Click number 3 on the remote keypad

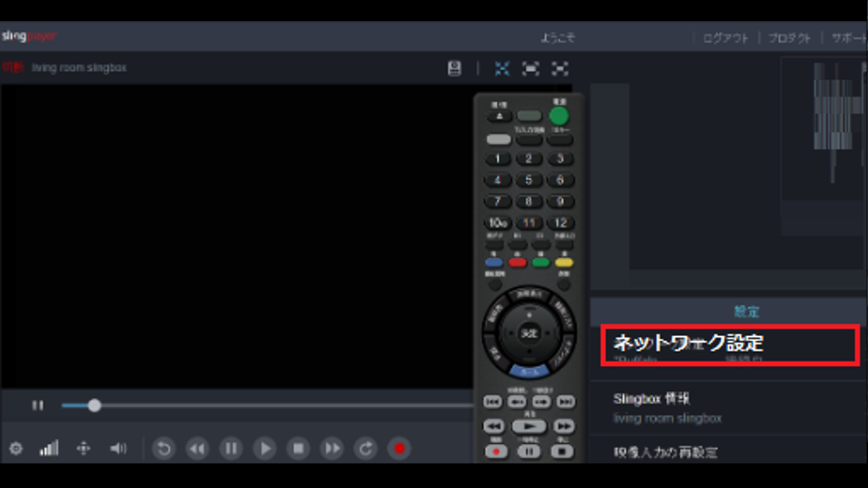[560, 159]
